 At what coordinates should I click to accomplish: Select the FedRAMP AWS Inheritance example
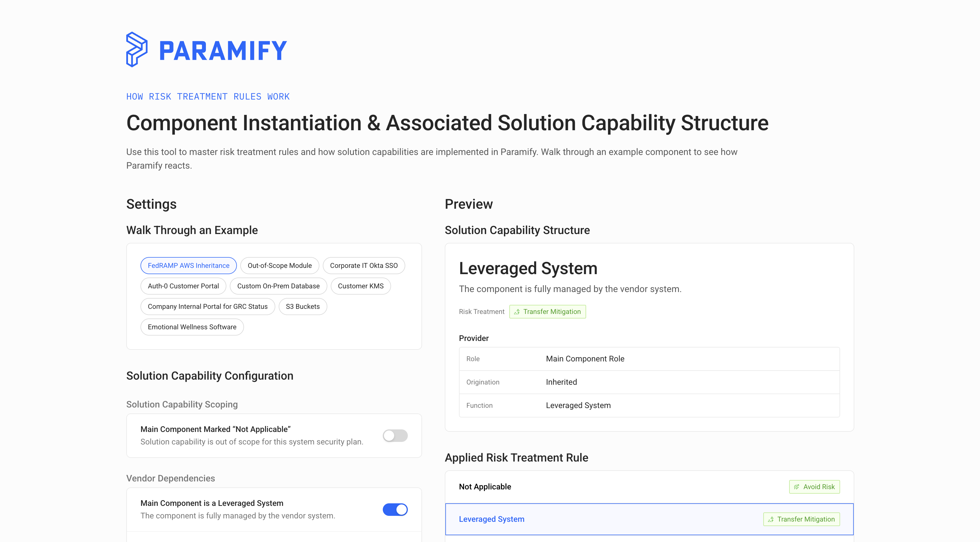(188, 266)
